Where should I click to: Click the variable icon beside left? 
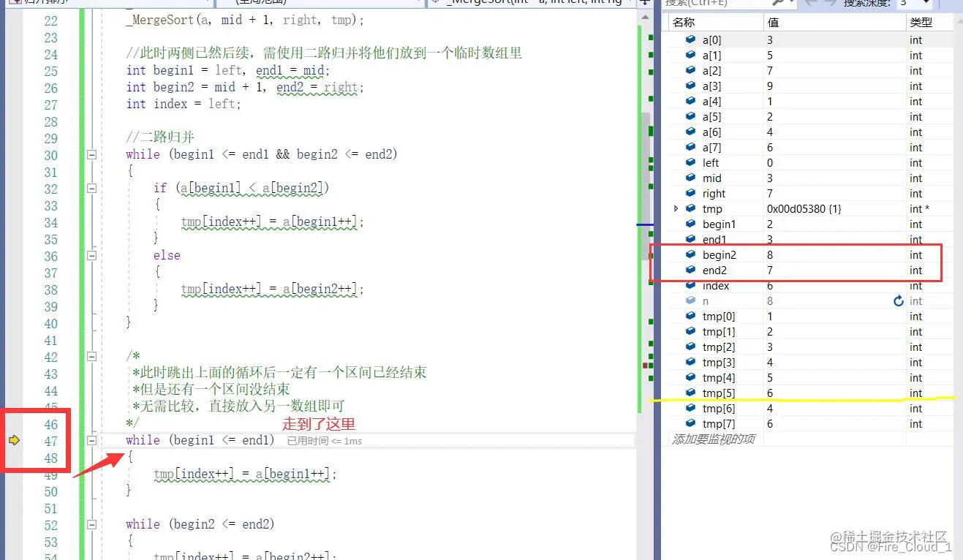(690, 162)
